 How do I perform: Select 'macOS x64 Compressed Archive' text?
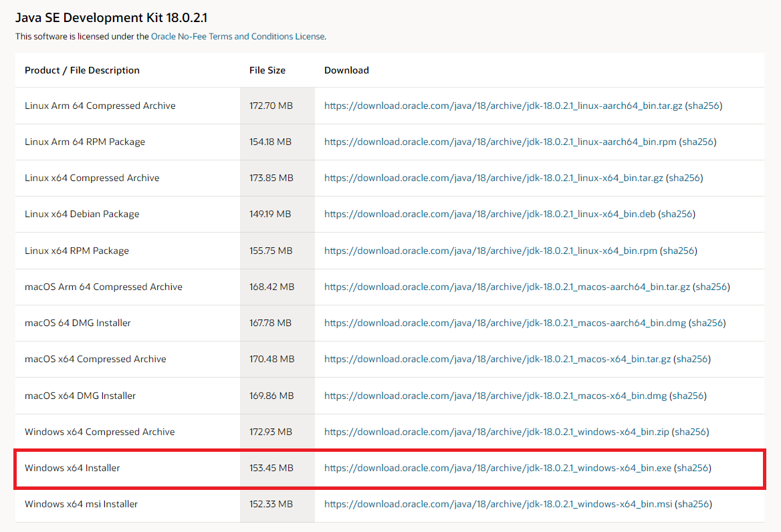coord(96,359)
